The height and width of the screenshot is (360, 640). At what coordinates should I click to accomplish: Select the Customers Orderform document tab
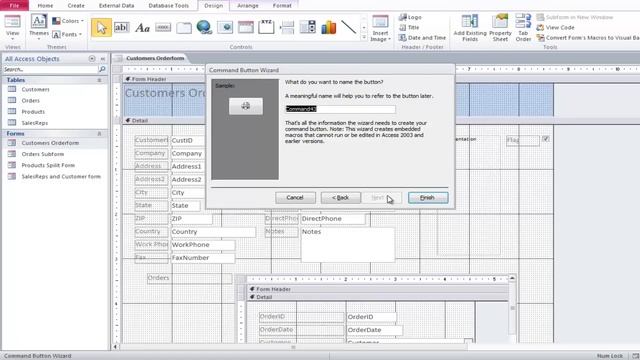[x=155, y=58]
